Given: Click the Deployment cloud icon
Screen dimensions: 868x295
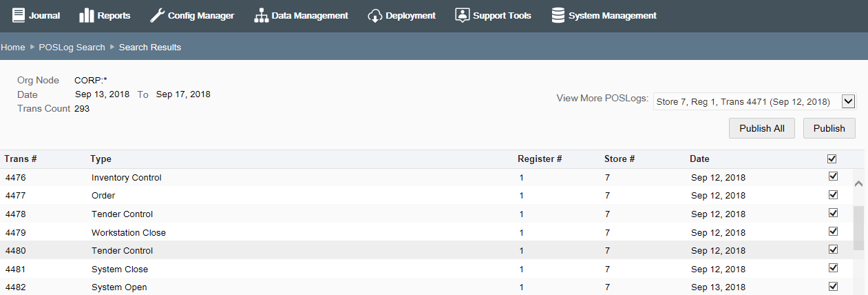Looking at the screenshot, I should click(375, 15).
